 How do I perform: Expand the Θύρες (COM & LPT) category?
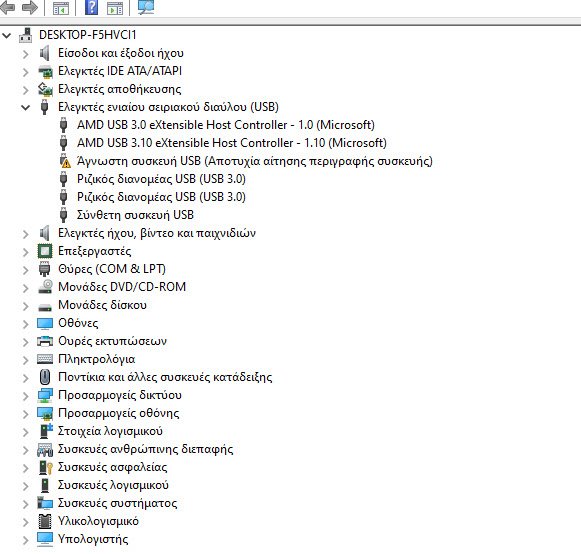tap(25, 269)
